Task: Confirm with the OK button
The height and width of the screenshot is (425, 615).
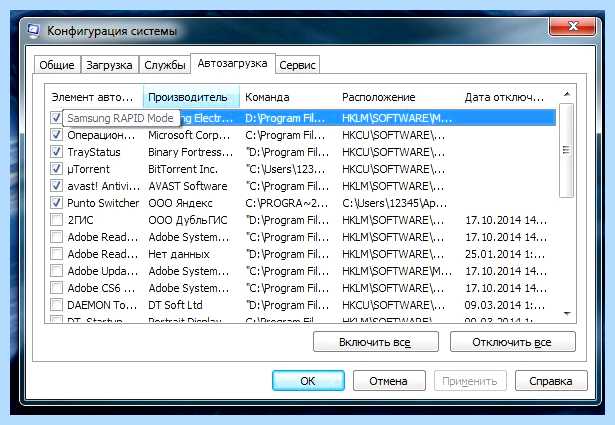Action: [x=308, y=381]
